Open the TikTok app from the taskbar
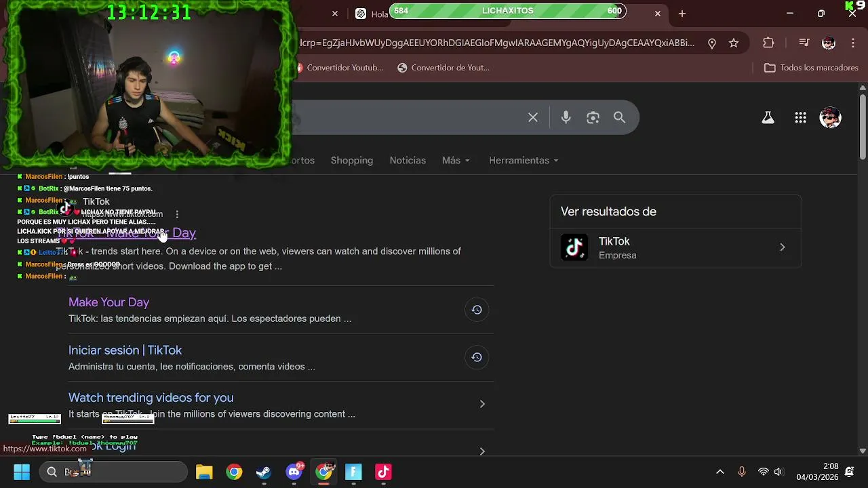The height and width of the screenshot is (488, 868). 383,472
